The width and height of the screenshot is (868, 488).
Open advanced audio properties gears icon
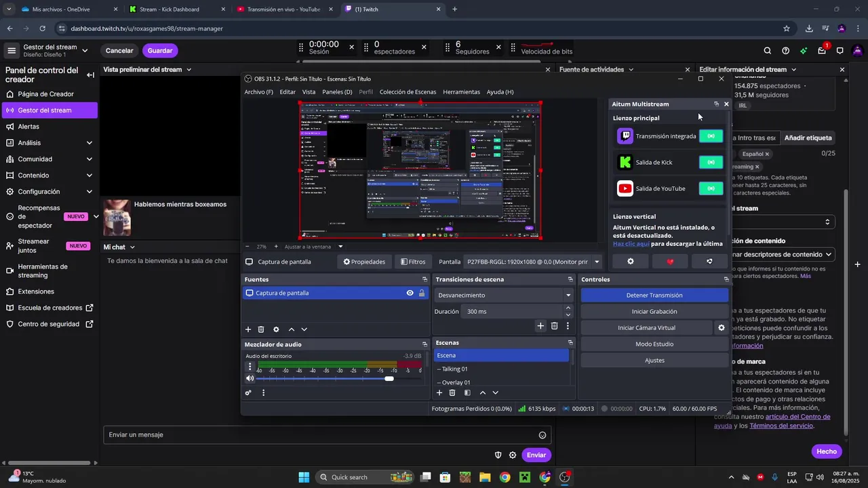[x=248, y=392]
